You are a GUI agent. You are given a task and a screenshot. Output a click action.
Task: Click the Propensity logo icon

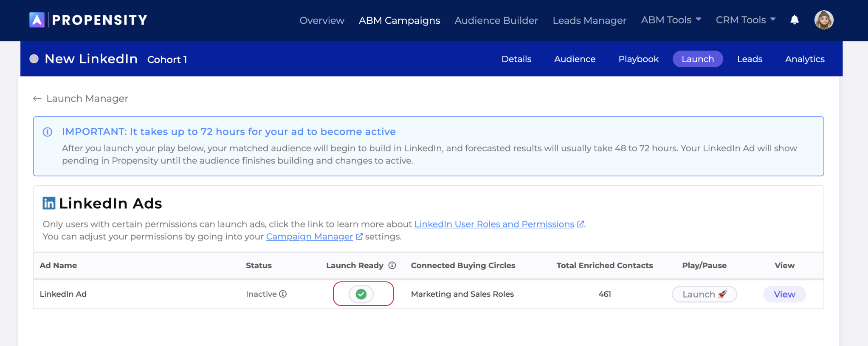click(37, 20)
